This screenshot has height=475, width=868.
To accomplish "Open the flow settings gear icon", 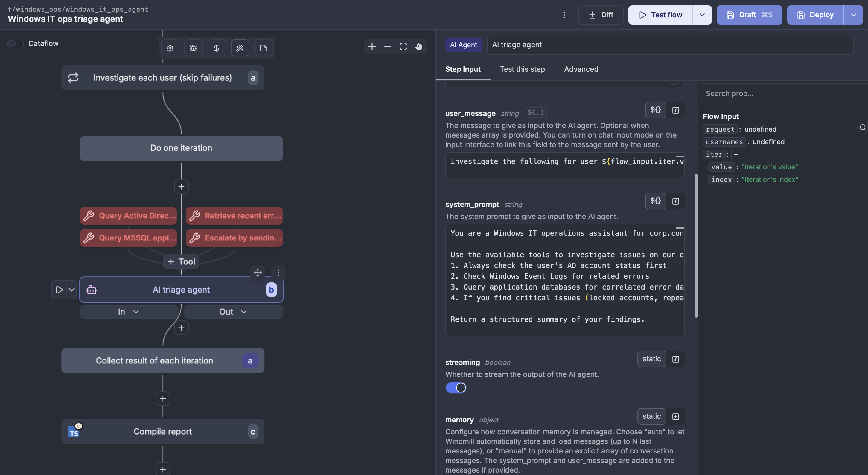I will (170, 48).
